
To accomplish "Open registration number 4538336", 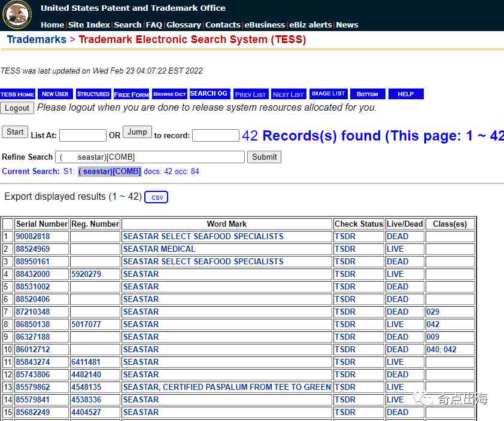I will point(86,399).
